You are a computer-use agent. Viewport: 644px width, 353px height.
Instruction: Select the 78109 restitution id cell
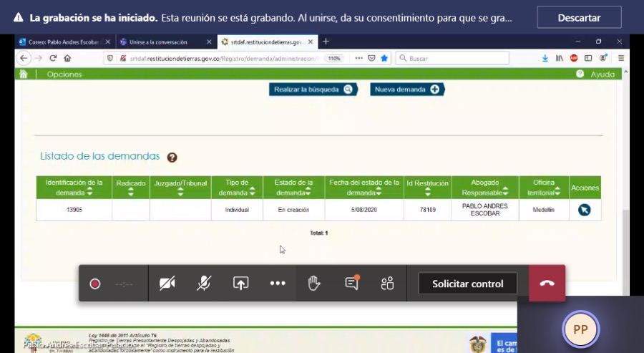pos(428,210)
